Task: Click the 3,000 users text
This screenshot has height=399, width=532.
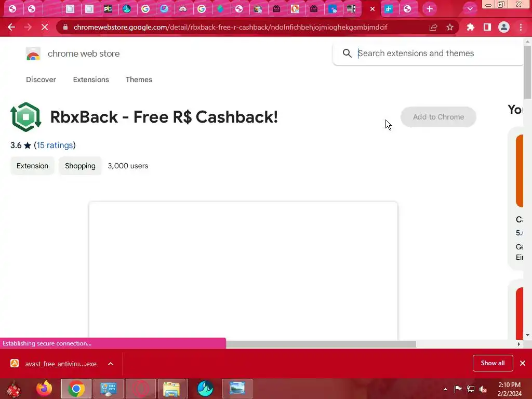Action: point(128,166)
